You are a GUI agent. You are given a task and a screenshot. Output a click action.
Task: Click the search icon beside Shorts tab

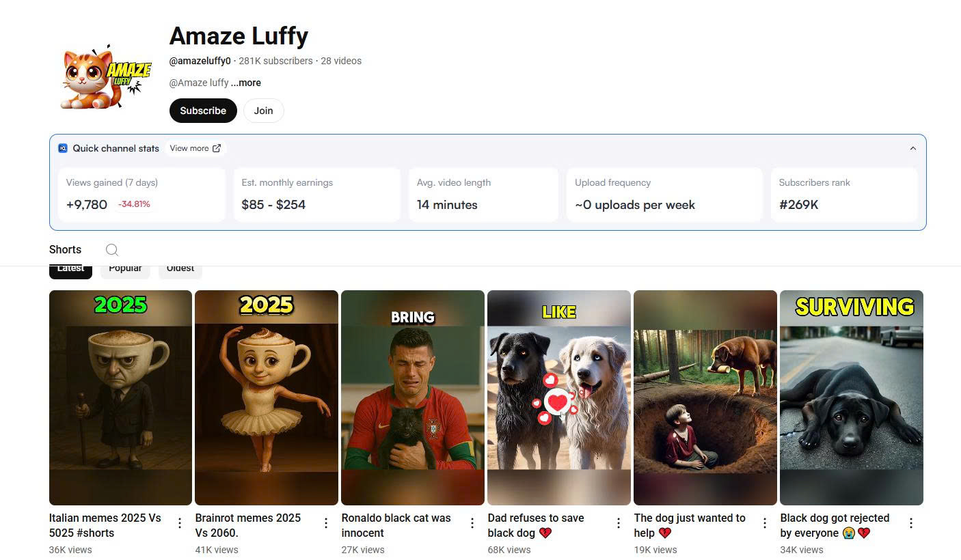(x=112, y=250)
